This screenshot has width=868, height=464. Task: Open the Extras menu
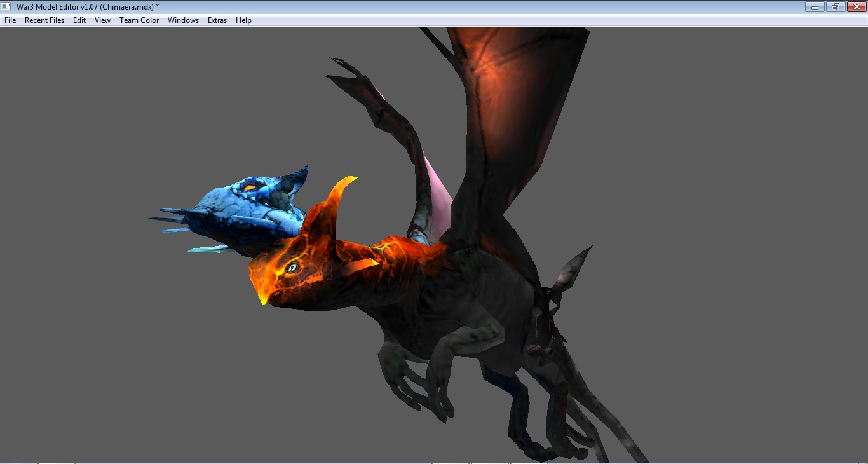(x=217, y=20)
